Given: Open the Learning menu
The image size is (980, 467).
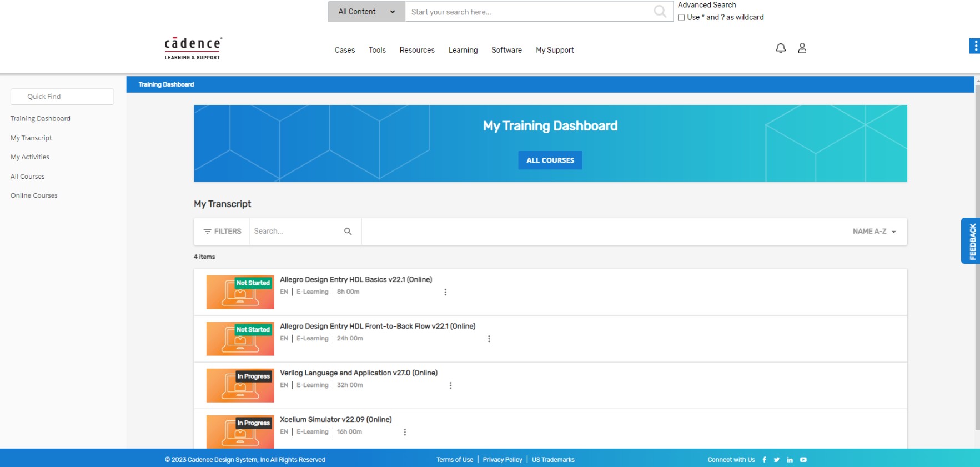Looking at the screenshot, I should 463,50.
